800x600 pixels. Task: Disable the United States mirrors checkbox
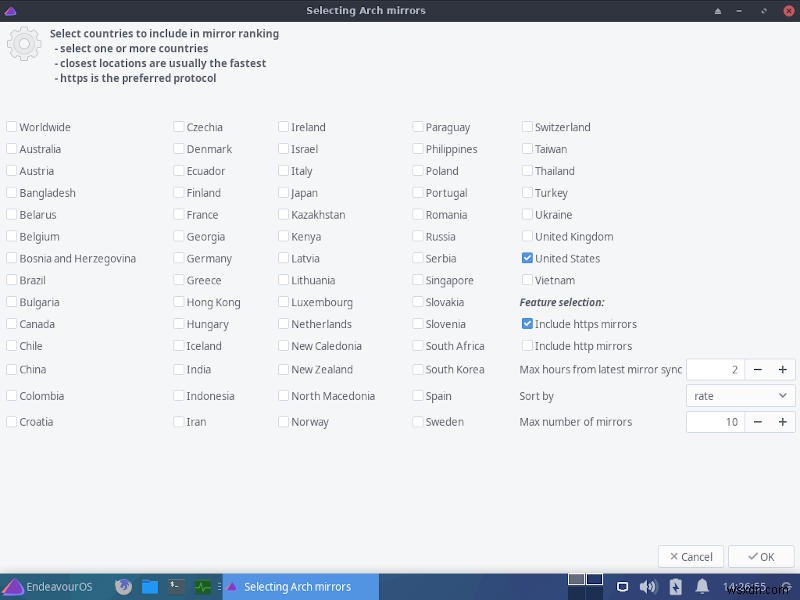(527, 258)
